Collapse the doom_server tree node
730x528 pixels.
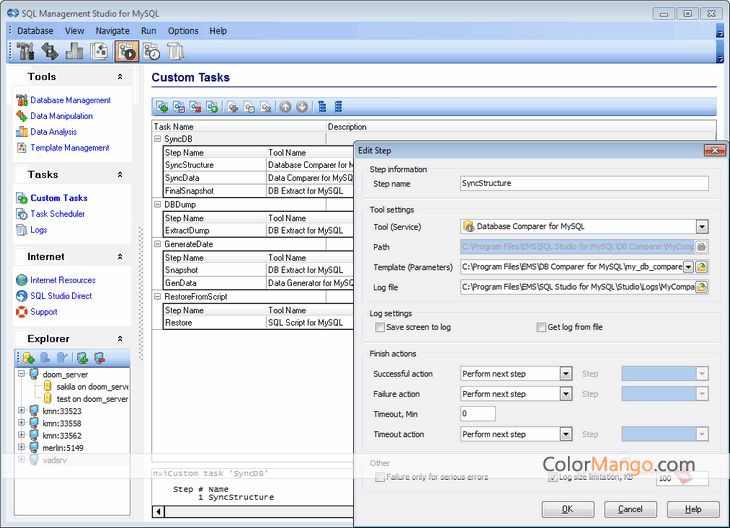point(21,374)
